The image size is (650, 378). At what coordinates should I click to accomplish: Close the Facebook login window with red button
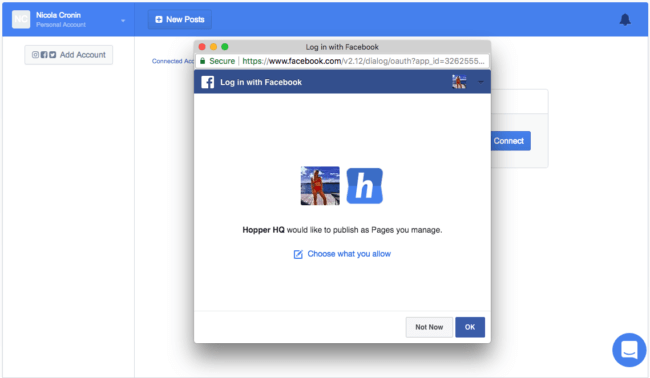202,47
